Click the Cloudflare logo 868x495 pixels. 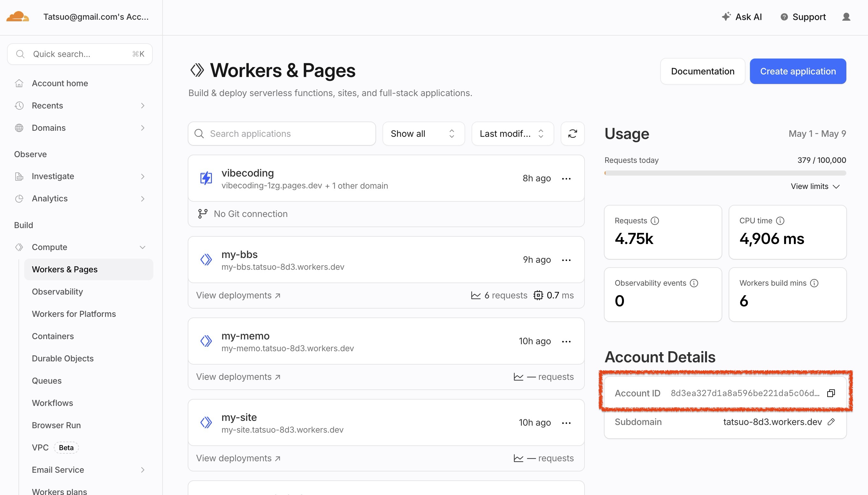18,17
